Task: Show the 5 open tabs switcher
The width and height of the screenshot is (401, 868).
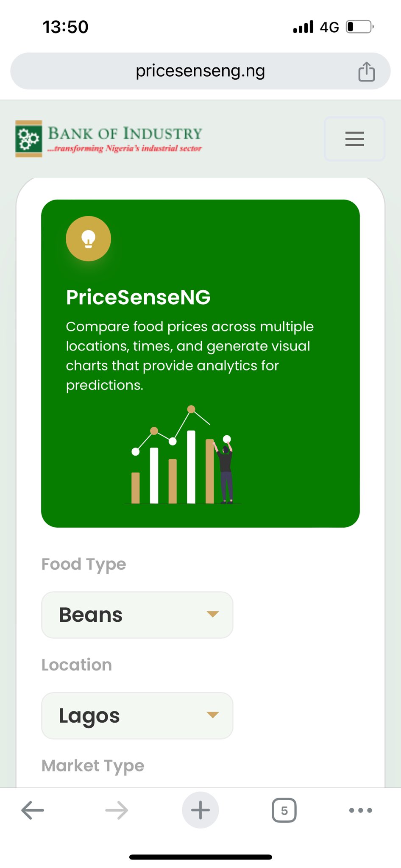Action: click(x=284, y=810)
